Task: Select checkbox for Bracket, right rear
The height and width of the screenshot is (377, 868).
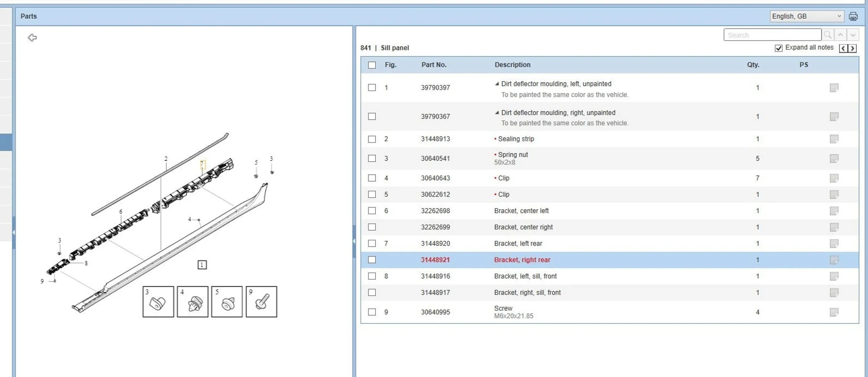Action: [x=372, y=260]
